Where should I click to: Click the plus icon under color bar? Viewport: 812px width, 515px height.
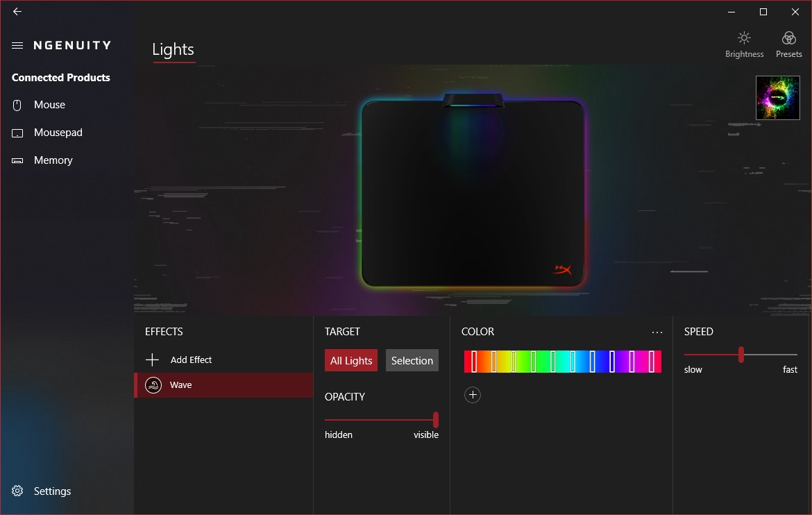pos(473,395)
